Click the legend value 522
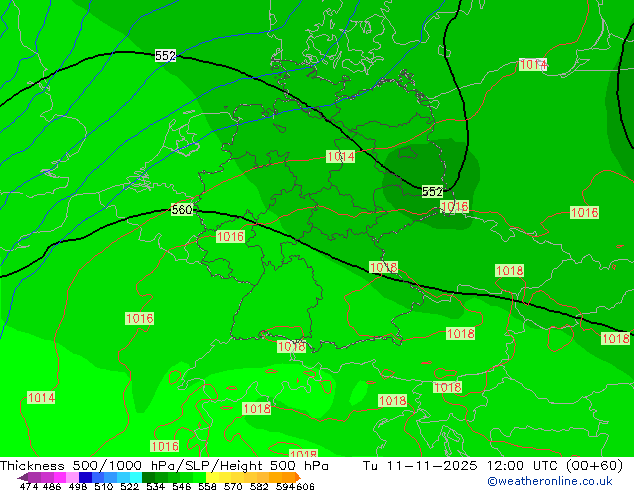The image size is (634, 490). (129, 486)
